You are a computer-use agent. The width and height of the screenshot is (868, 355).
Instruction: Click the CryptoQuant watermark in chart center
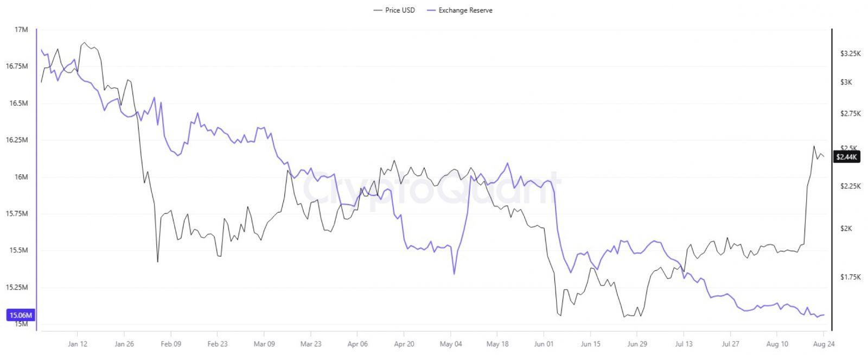pyautogui.click(x=431, y=188)
